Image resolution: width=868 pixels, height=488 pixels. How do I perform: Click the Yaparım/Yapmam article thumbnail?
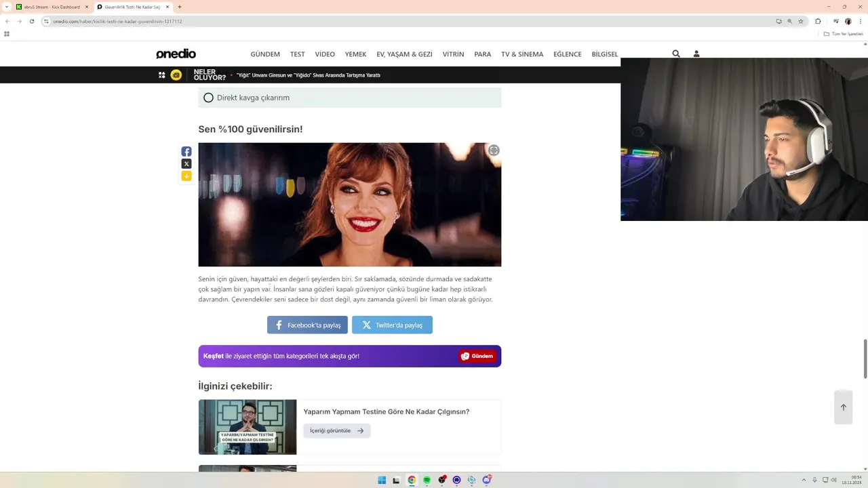[x=248, y=427]
